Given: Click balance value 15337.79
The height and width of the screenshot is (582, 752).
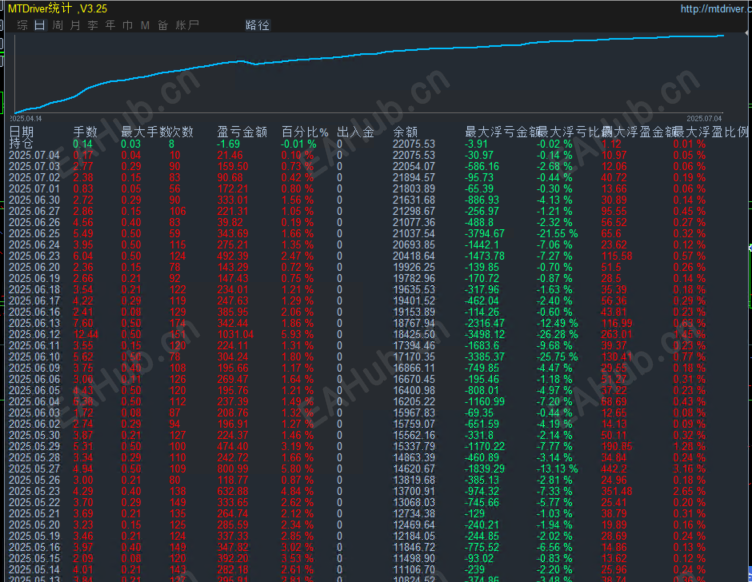Looking at the screenshot, I should [414, 446].
